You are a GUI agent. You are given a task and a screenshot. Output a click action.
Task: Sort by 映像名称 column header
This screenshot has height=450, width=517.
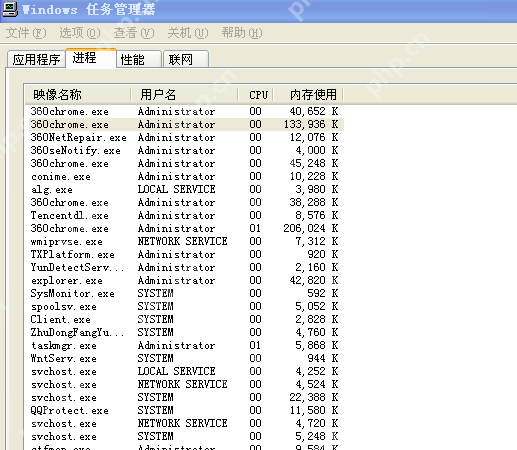pyautogui.click(x=78, y=95)
